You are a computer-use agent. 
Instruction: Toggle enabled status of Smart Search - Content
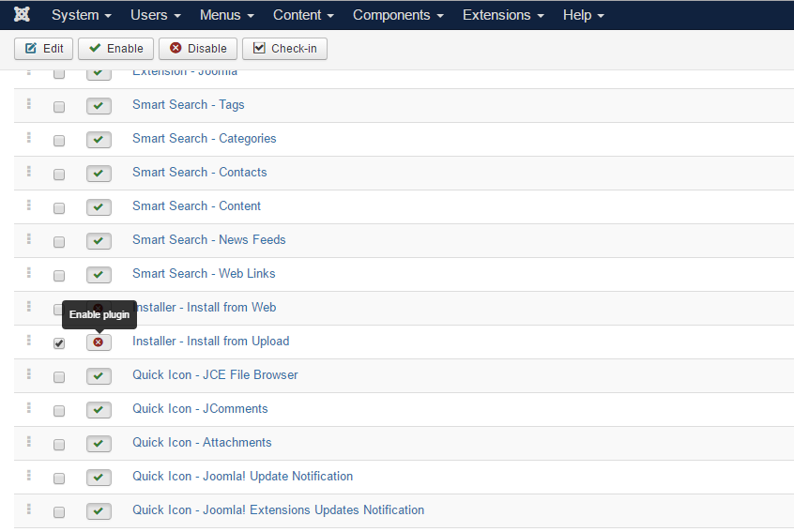pos(99,207)
